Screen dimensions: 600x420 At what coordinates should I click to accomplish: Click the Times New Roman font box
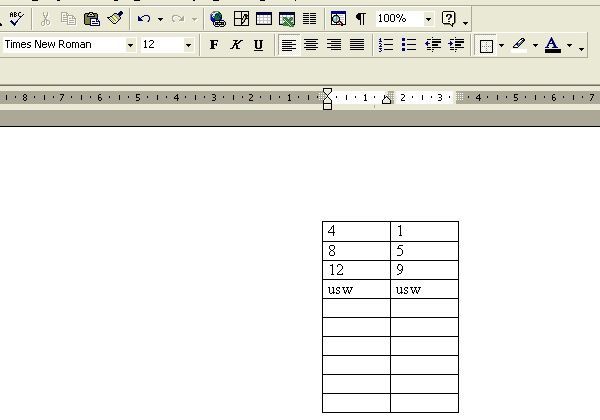(64, 45)
